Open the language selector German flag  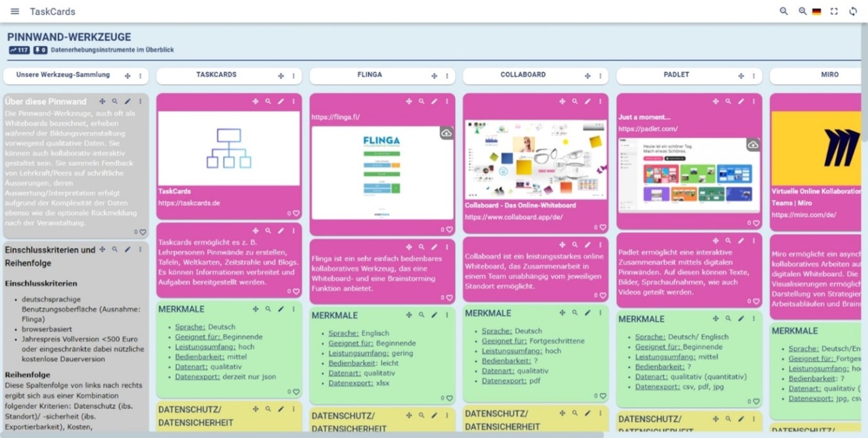pyautogui.click(x=817, y=11)
